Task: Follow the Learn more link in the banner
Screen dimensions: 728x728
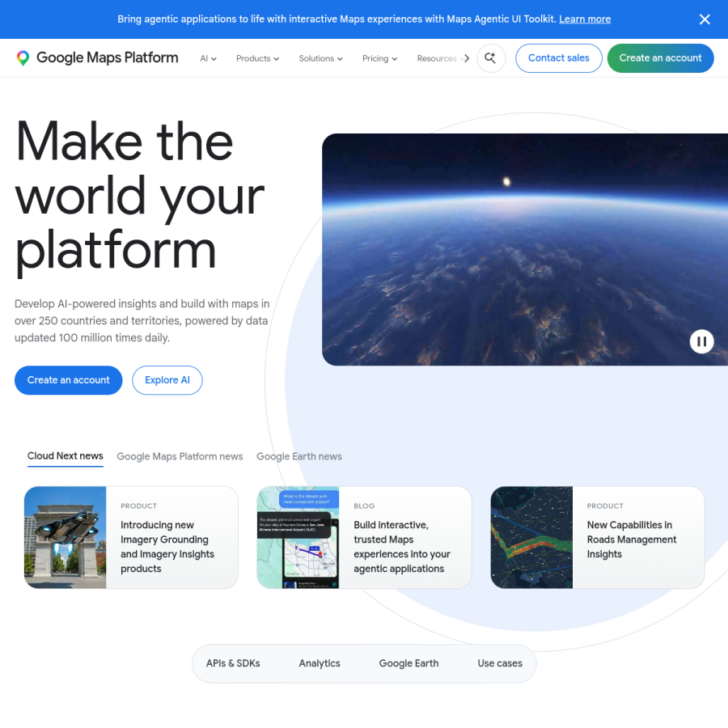Action: (585, 19)
